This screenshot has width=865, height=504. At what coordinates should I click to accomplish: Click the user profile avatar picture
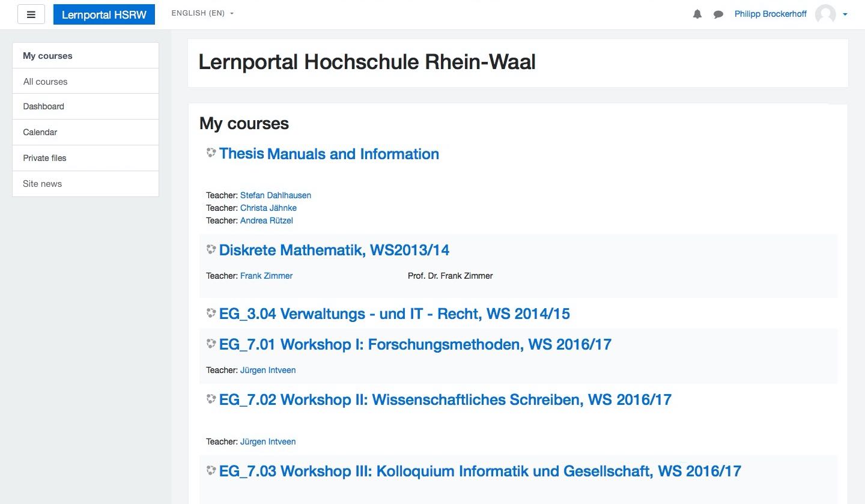pyautogui.click(x=825, y=14)
